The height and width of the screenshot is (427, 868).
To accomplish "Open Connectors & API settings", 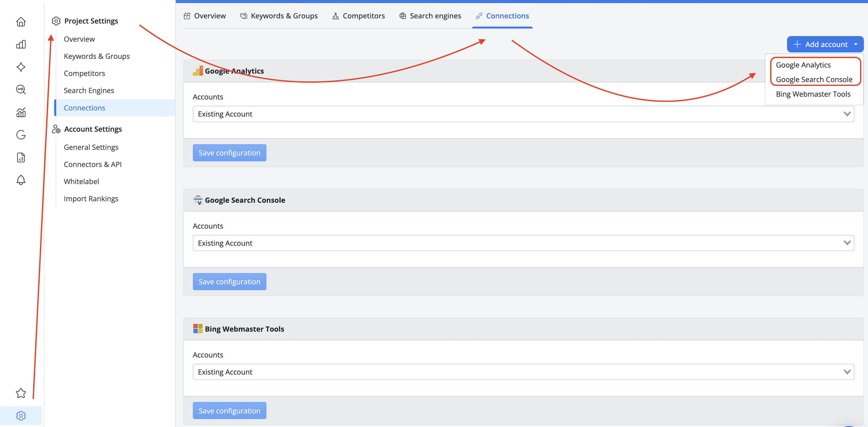I will point(93,164).
